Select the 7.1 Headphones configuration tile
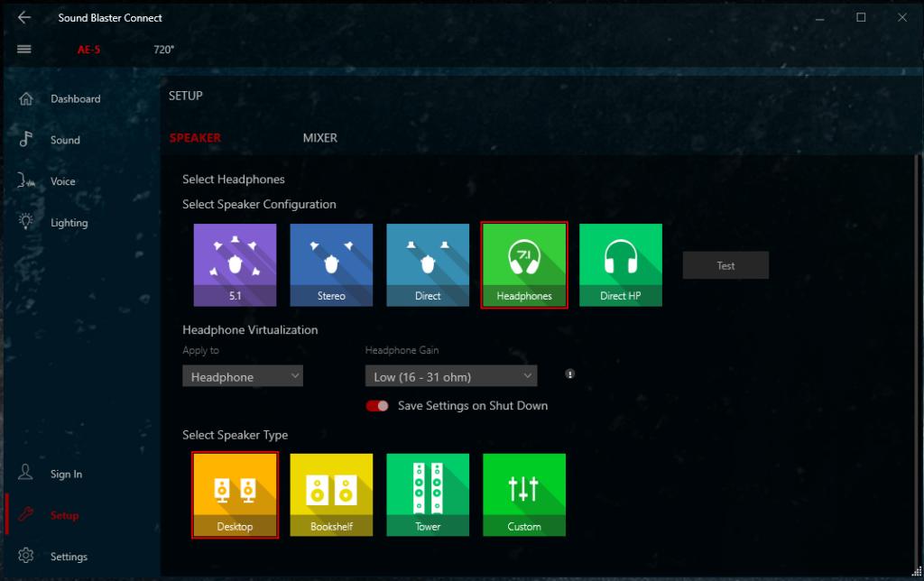Image resolution: width=924 pixels, height=581 pixels. click(x=524, y=264)
